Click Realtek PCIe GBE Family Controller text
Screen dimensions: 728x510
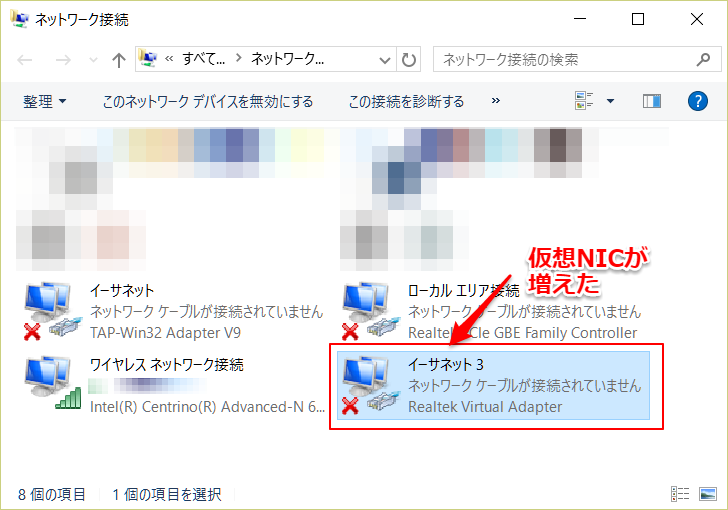click(522, 333)
